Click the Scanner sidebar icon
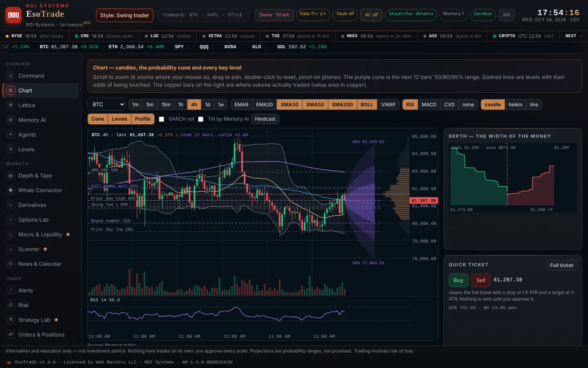 point(11,249)
